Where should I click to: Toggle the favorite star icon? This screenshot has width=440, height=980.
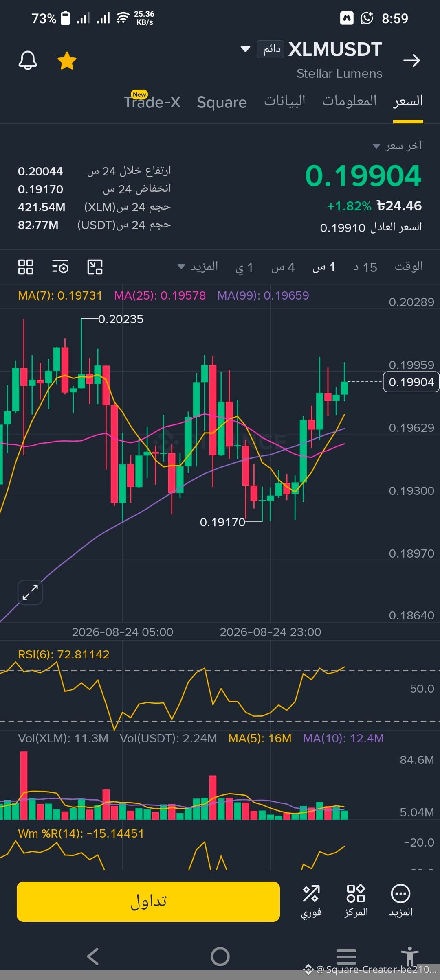pos(67,61)
